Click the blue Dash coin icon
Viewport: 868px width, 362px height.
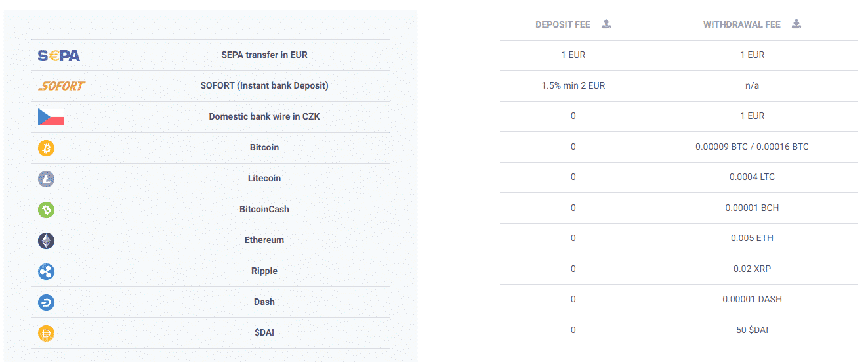(x=46, y=302)
